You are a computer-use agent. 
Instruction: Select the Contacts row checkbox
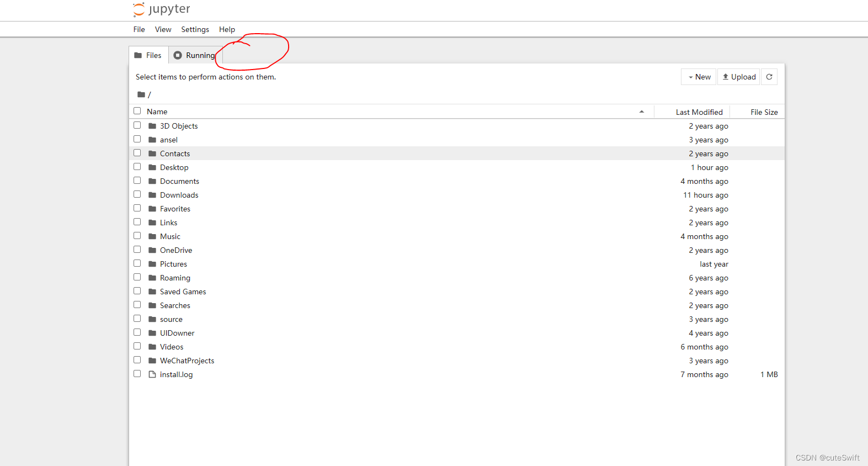pos(137,153)
